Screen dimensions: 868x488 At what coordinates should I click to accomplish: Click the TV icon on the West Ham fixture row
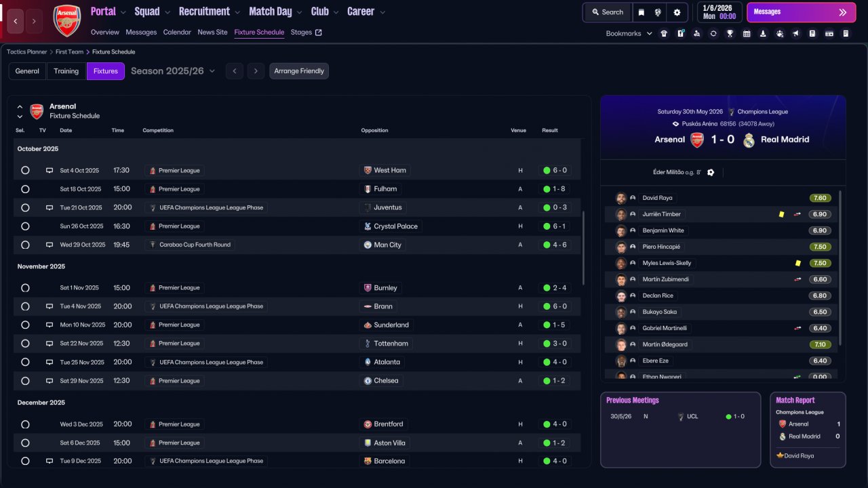pos(50,171)
